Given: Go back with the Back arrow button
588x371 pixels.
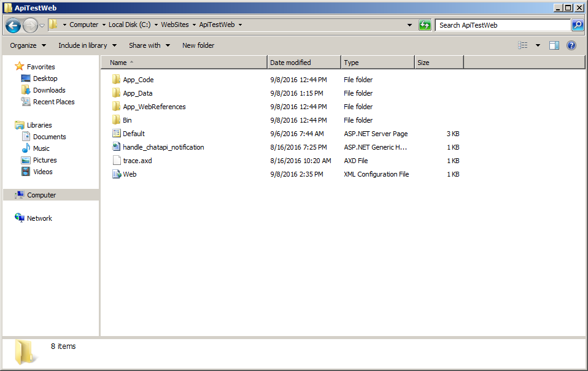Looking at the screenshot, I should click(13, 26).
